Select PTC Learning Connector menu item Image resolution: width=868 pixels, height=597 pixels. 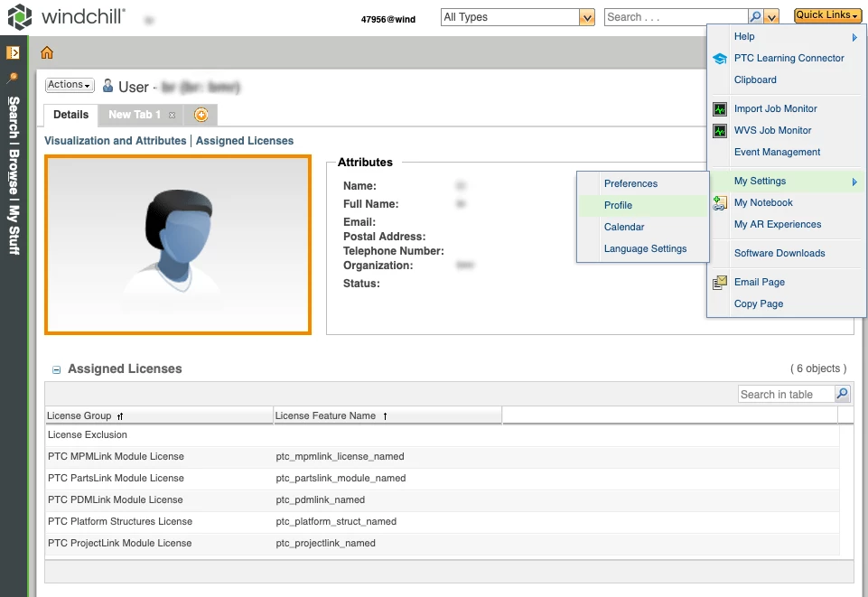[x=789, y=58]
